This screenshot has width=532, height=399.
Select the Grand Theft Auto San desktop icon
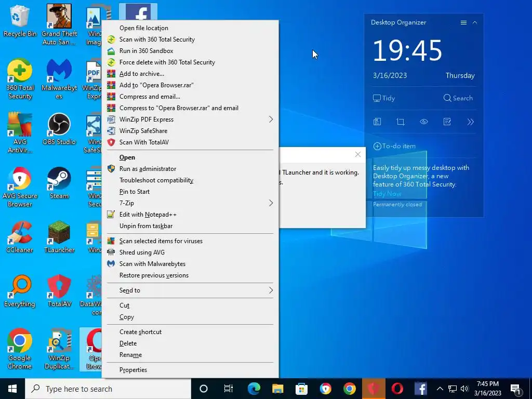pyautogui.click(x=59, y=24)
